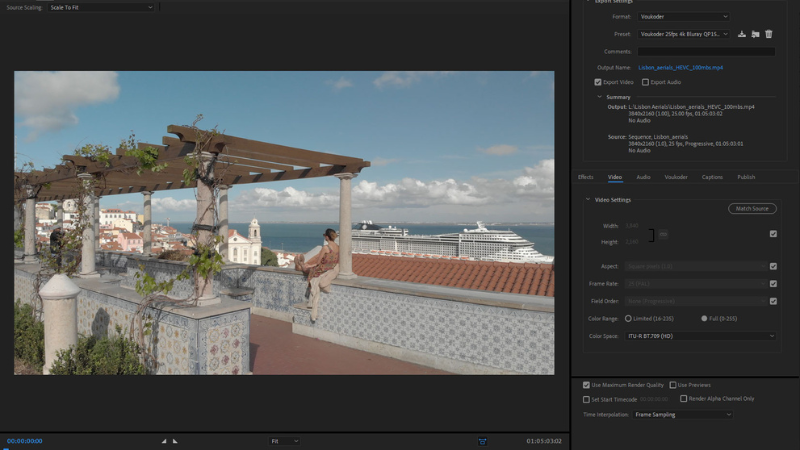Select Limited (16-235) color range
This screenshot has width=800, height=450.
(x=628, y=318)
